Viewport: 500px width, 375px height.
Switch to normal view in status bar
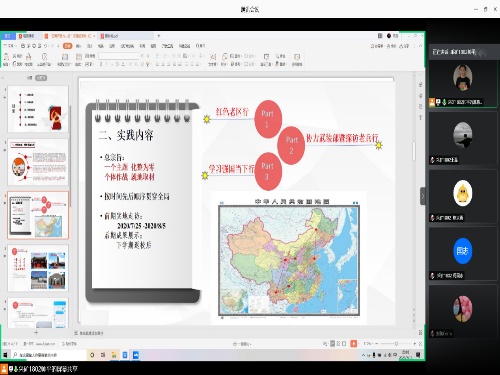click(332, 343)
